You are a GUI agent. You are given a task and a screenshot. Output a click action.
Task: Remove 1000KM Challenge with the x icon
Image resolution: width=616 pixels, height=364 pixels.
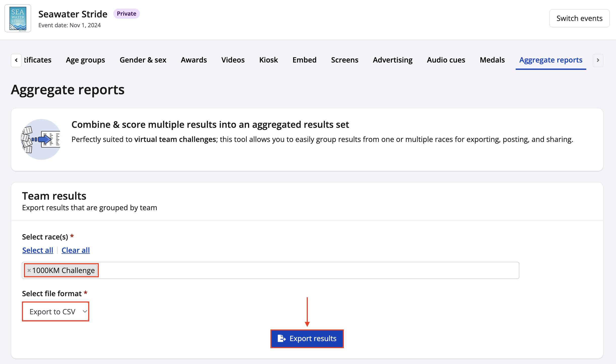pyautogui.click(x=29, y=270)
